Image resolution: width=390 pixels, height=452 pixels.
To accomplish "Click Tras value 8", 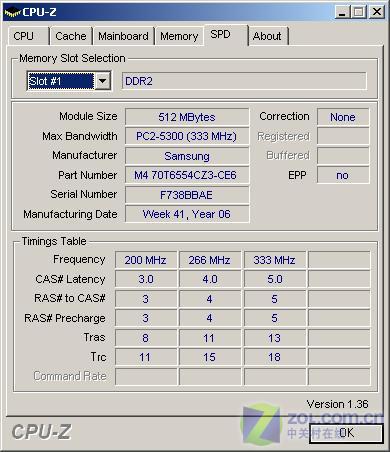I will point(146,338).
